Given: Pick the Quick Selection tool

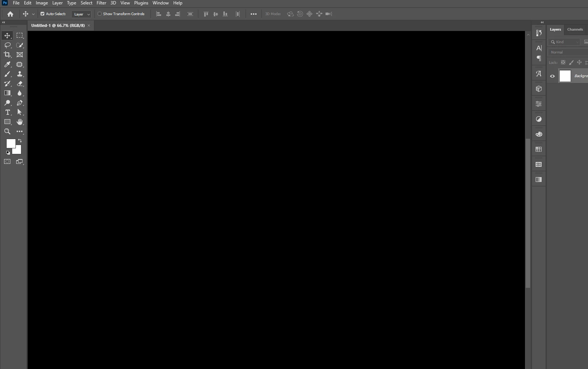Looking at the screenshot, I should [20, 45].
